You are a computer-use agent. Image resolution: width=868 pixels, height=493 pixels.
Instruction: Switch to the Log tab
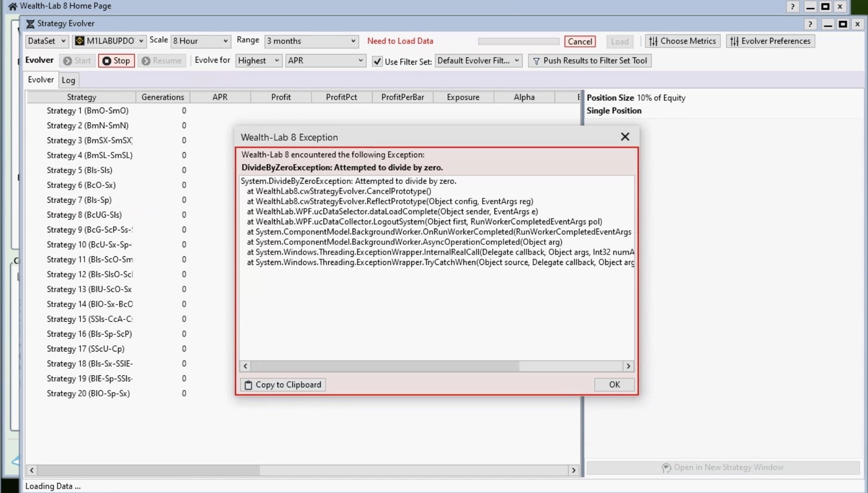68,80
